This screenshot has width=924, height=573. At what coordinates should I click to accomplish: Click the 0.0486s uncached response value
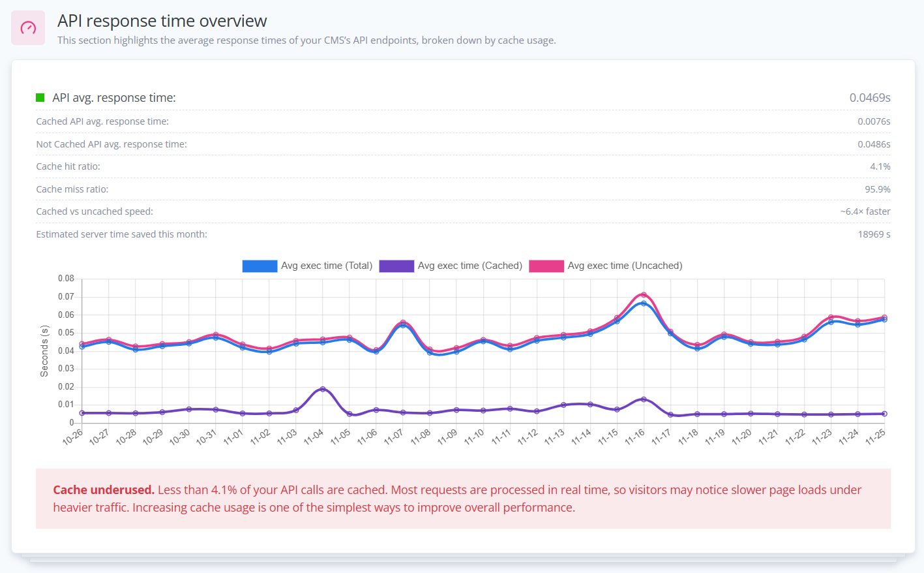tap(874, 144)
